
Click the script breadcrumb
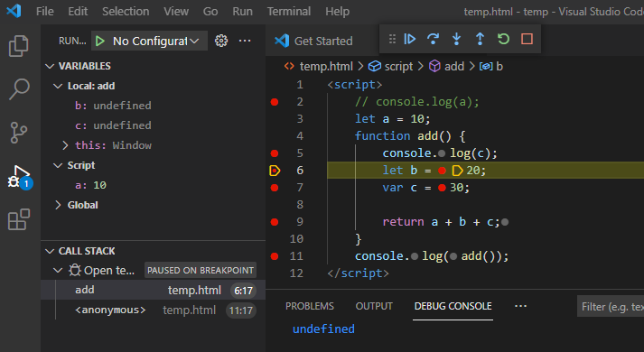pos(390,67)
